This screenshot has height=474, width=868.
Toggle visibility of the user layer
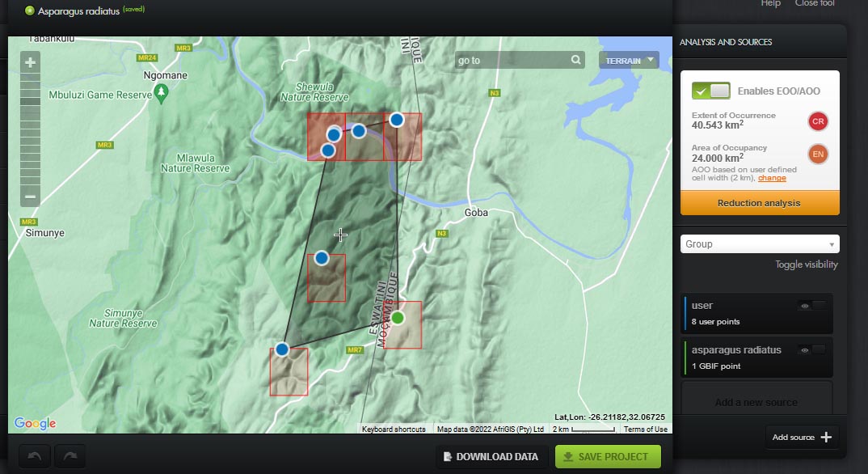(812, 306)
